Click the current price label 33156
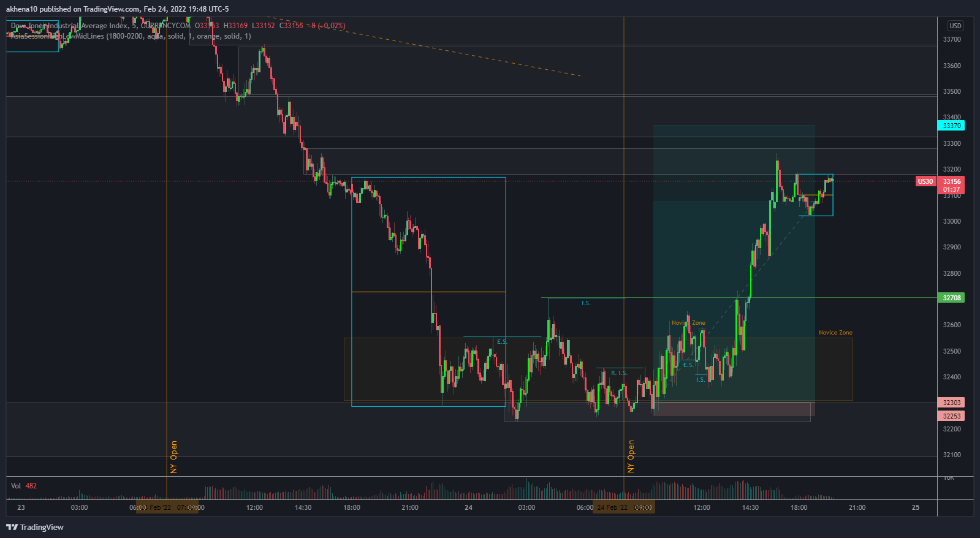Screen dimensions: 980x538 (x=951, y=181)
